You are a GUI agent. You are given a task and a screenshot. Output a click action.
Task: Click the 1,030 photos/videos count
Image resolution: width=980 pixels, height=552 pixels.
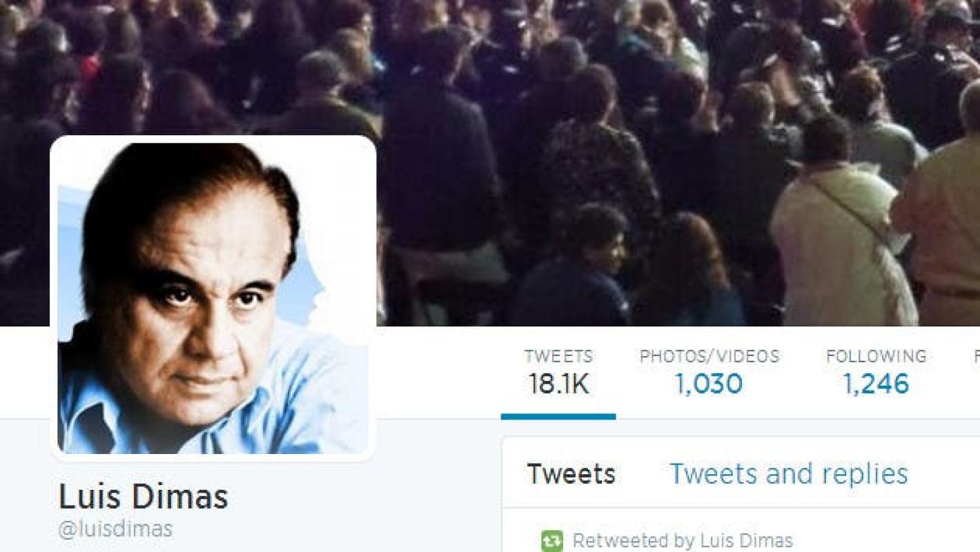pyautogui.click(x=709, y=384)
